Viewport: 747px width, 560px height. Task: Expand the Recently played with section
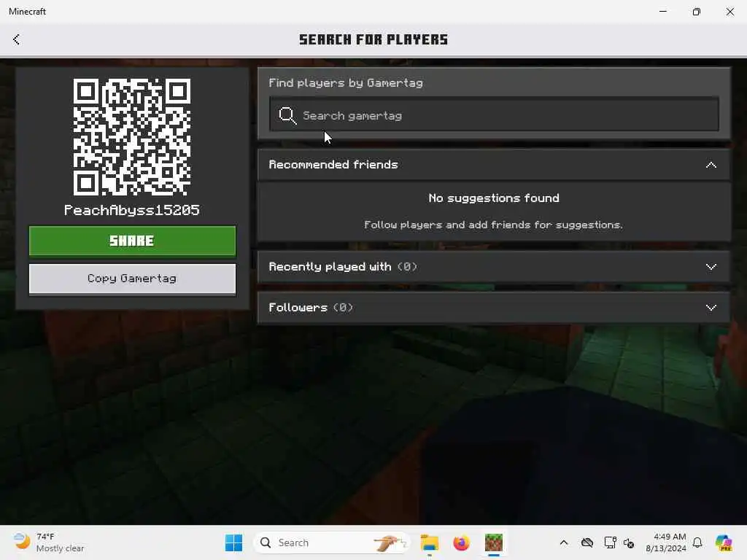[494, 267]
